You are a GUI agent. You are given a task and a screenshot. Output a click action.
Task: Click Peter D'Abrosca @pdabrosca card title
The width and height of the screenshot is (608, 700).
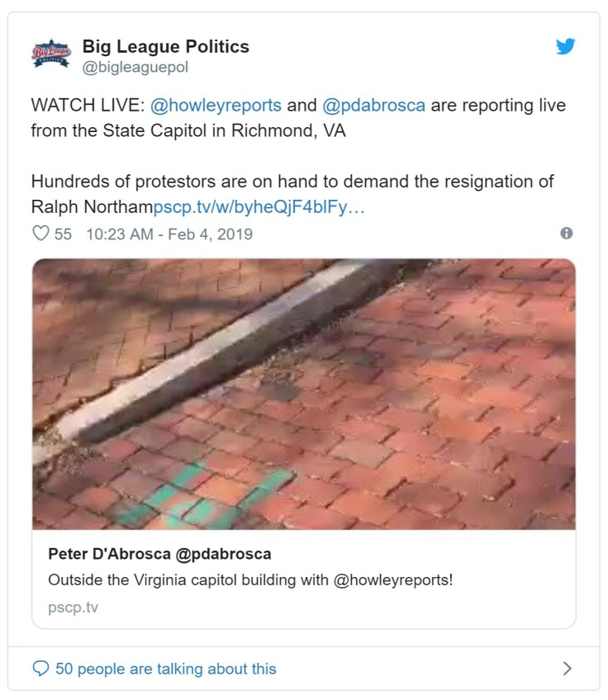click(x=159, y=554)
